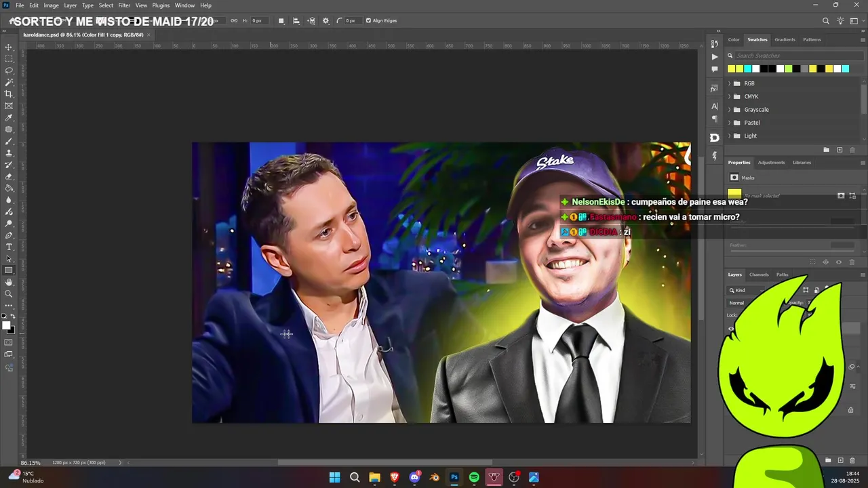Open the History panel icon
Viewport: 868px width, 488px height.
click(x=714, y=44)
